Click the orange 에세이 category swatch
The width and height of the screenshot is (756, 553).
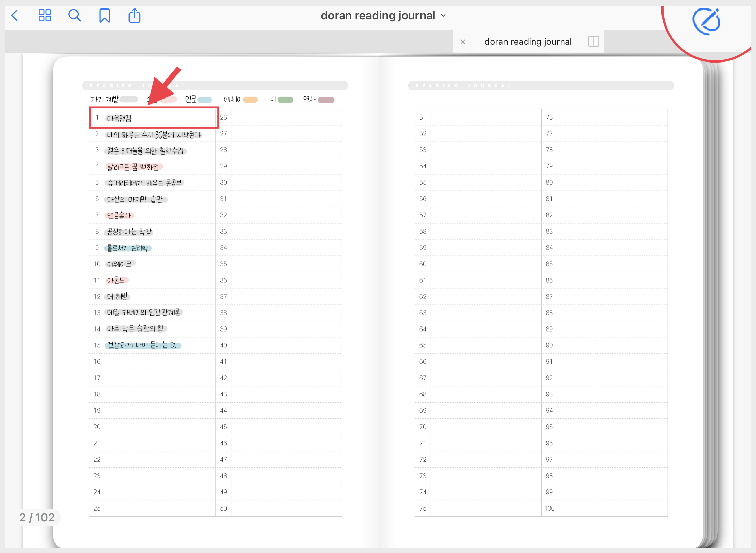[250, 100]
